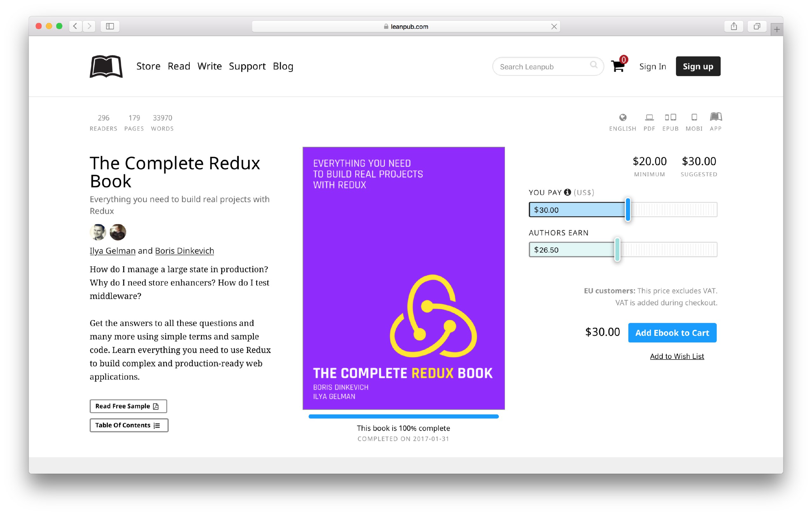The image size is (812, 515).
Task: Click the You Pay slider handle
Action: pos(627,209)
